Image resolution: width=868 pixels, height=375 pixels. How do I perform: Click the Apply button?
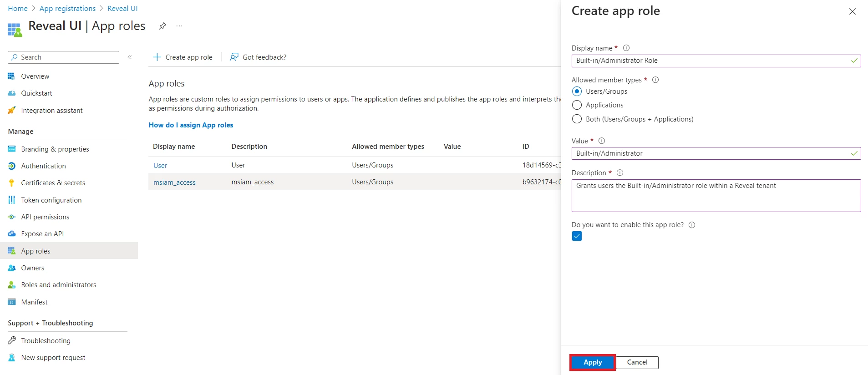[x=593, y=362]
